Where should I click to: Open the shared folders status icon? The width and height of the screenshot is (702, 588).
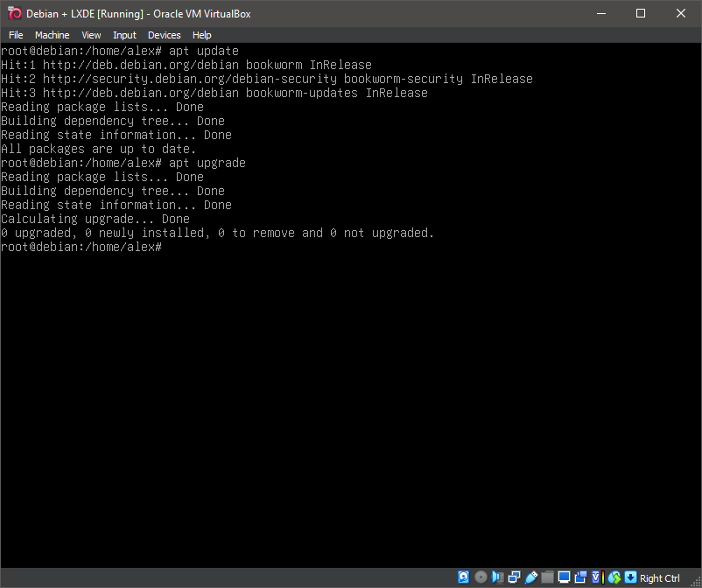547,577
